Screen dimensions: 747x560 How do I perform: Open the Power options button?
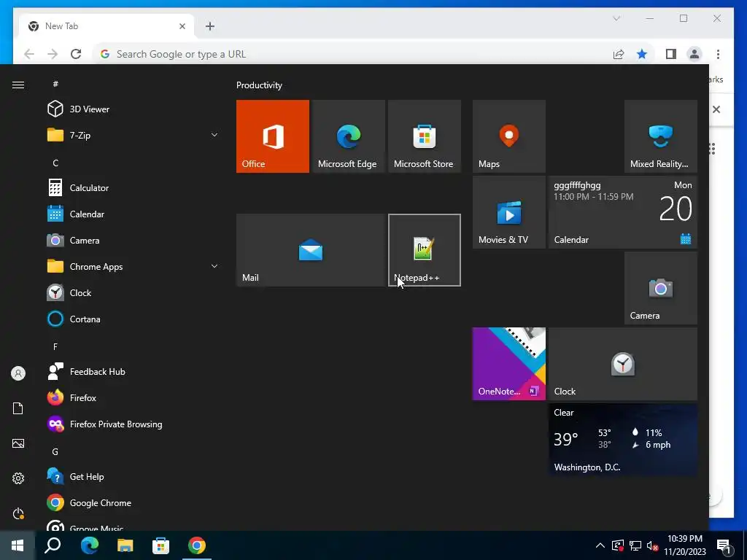(18, 513)
